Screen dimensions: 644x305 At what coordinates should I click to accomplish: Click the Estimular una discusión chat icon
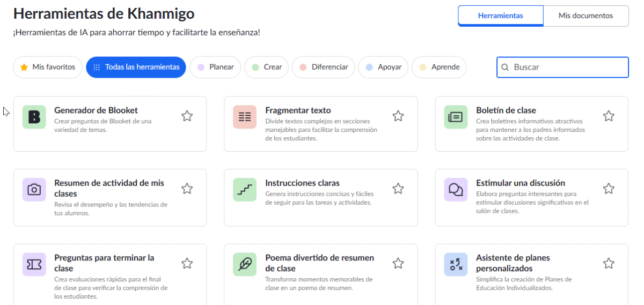[x=456, y=190]
